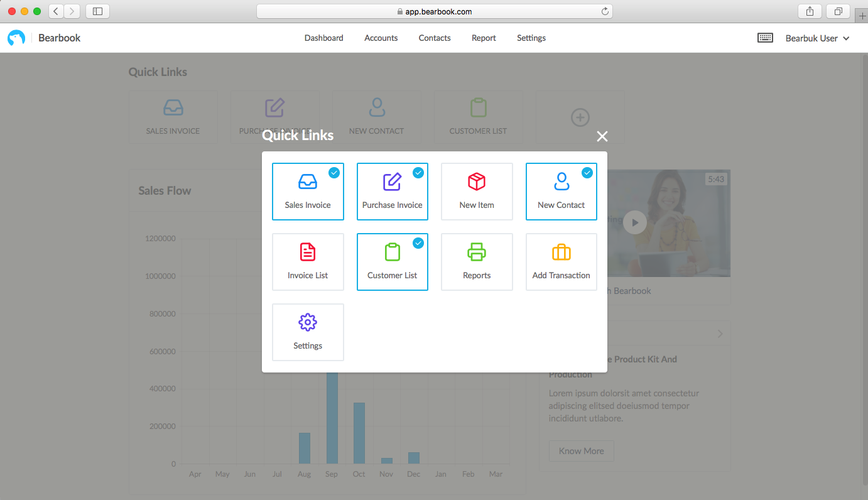The height and width of the screenshot is (500, 868).
Task: Click the December bar in Sales Flow chart
Action: click(x=414, y=458)
